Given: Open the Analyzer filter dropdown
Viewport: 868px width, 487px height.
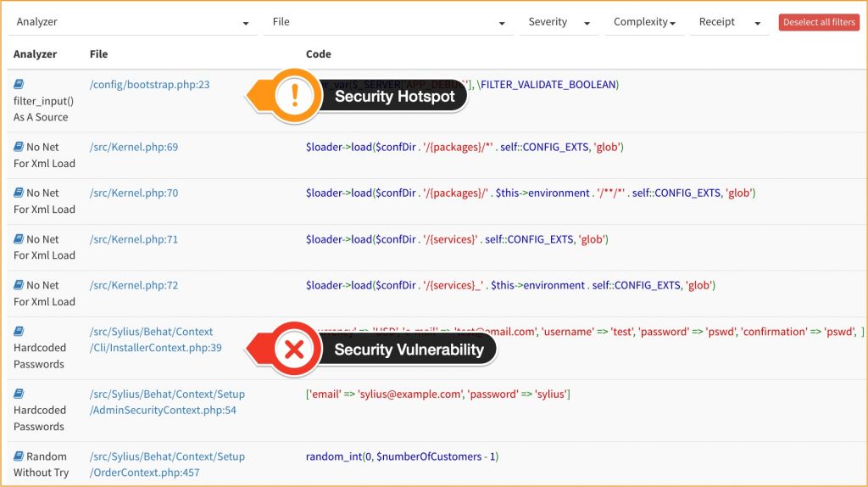Looking at the screenshot, I should coord(133,22).
